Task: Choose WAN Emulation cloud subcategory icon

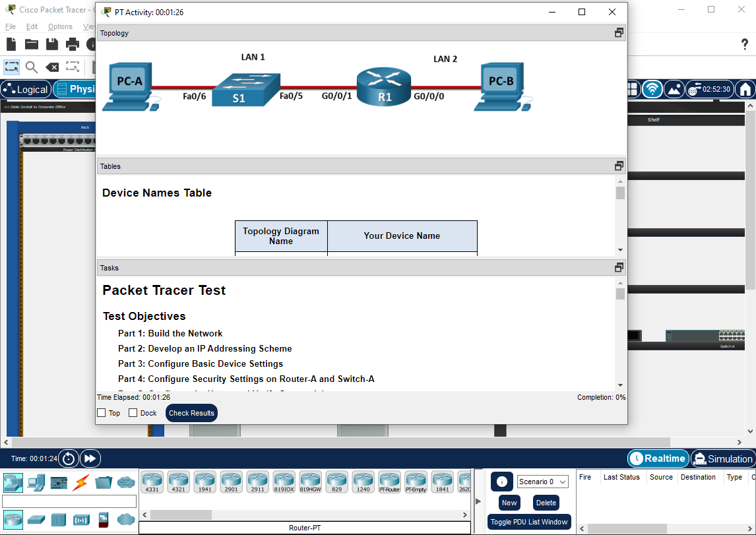Action: click(x=126, y=519)
